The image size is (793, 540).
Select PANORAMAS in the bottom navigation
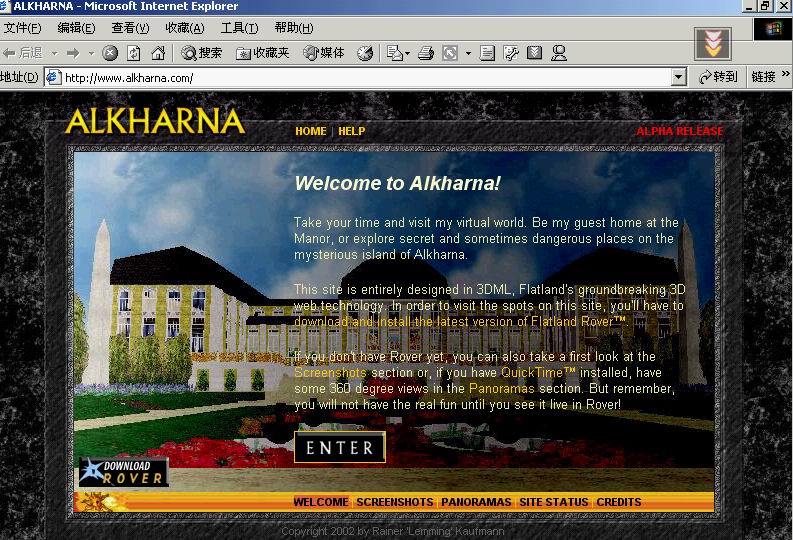point(476,502)
